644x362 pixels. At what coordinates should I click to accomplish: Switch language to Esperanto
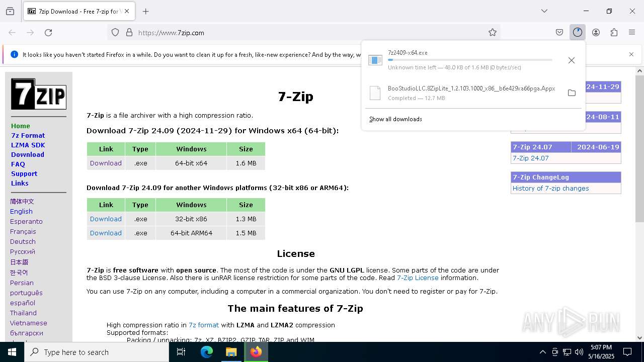point(26,221)
